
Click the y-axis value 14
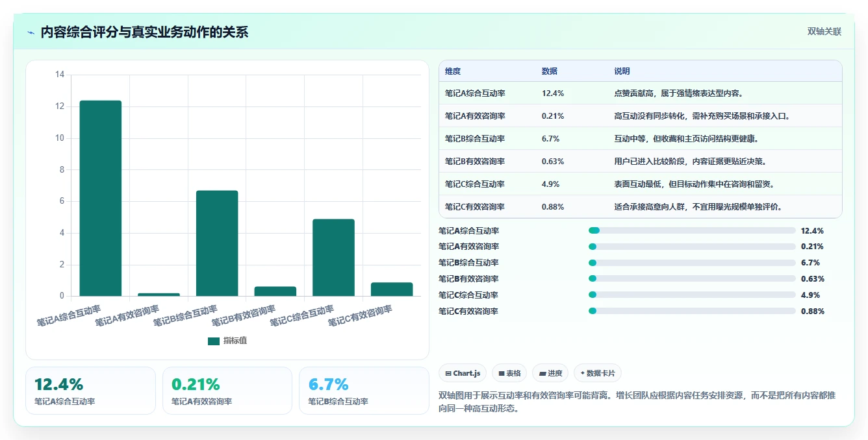[60, 75]
